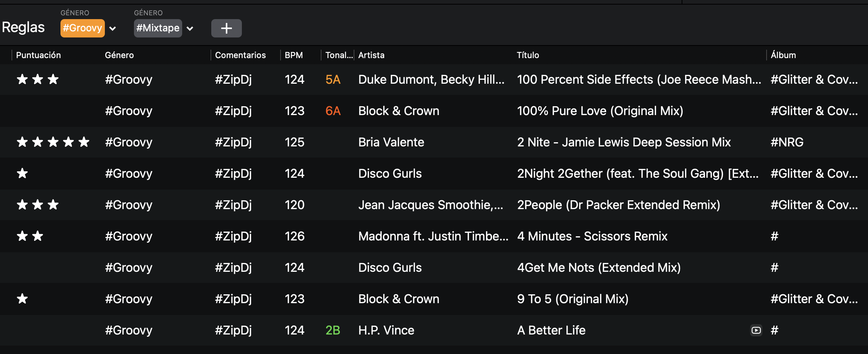
Task: Click the second star on Madonna's 4 Minutes rating
Action: point(38,236)
